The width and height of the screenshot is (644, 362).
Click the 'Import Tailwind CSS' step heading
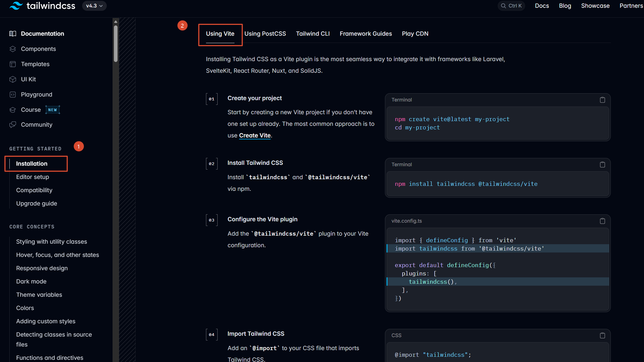(x=256, y=334)
